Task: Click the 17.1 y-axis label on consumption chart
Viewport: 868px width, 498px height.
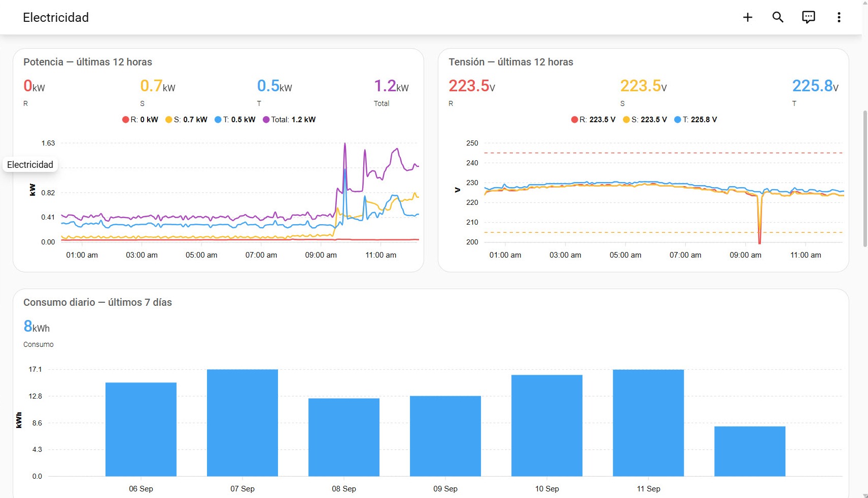Action: tap(35, 369)
